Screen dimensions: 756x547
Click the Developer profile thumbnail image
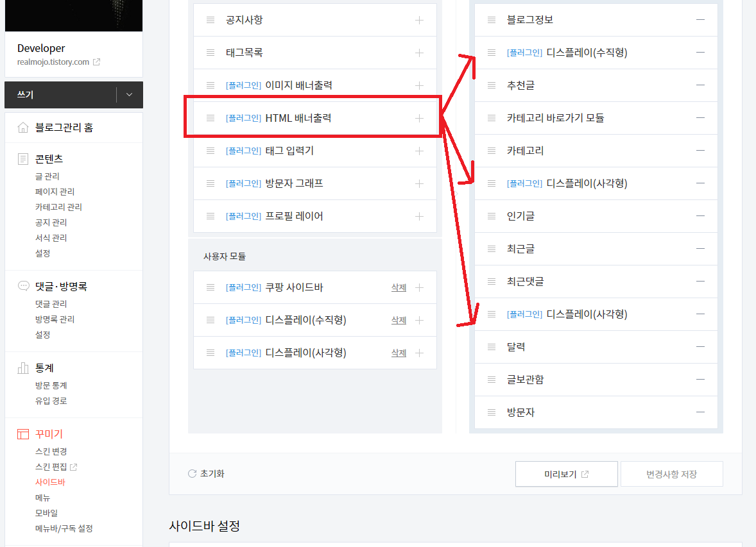[73, 15]
